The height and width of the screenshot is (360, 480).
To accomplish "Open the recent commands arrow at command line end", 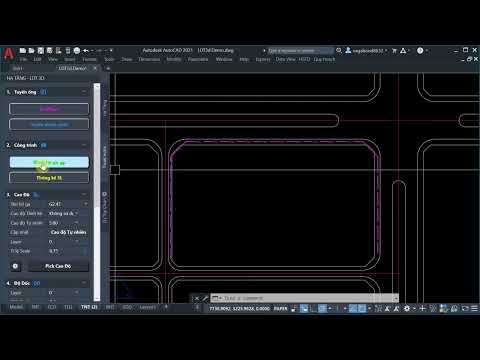I will coord(396,298).
